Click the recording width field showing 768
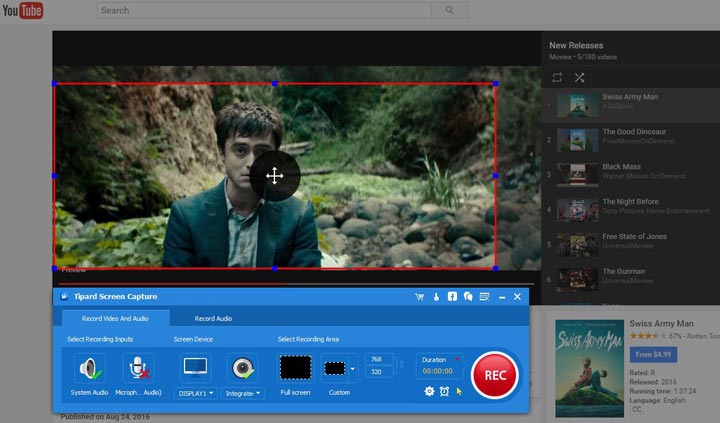 (x=378, y=359)
